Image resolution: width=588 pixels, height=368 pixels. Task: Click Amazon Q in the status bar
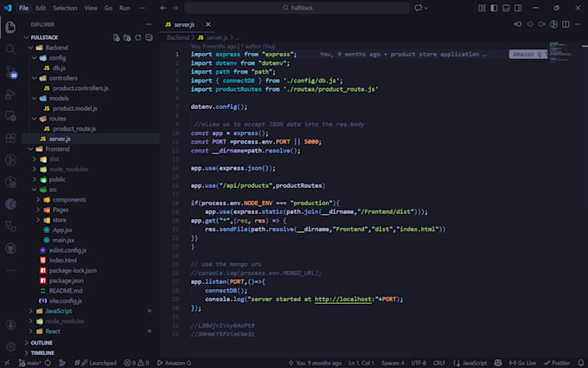click(174, 363)
